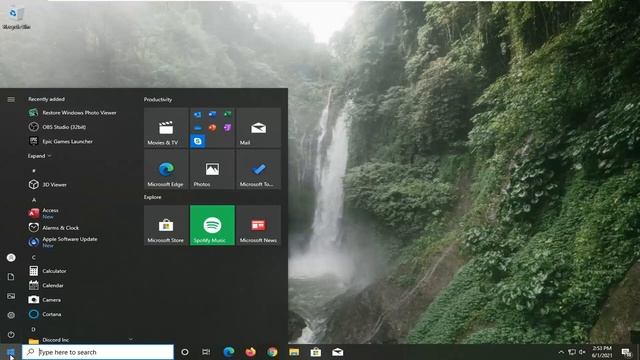Open Mail from taskbar

337,352
